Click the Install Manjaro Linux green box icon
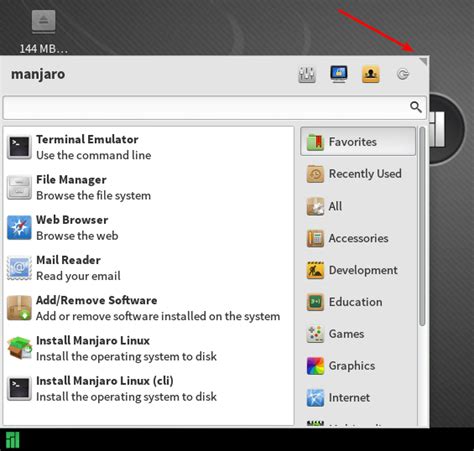 (x=19, y=348)
